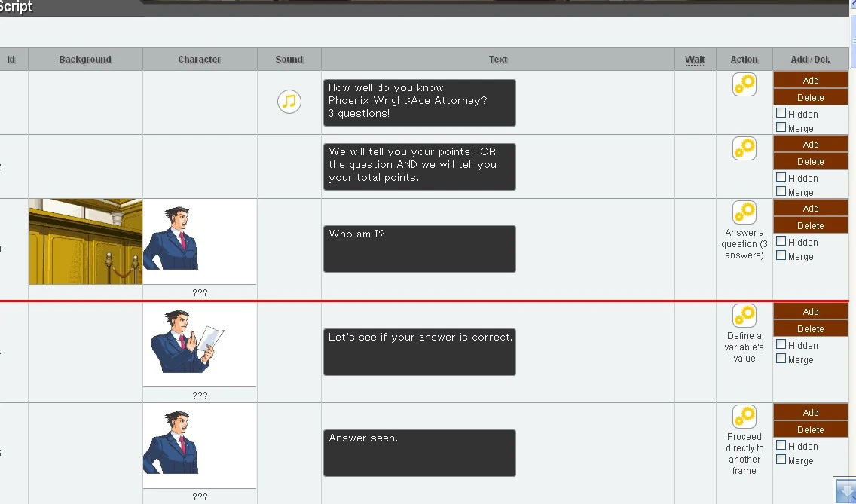Edit the 'We will tell you your points' text box

(x=419, y=166)
